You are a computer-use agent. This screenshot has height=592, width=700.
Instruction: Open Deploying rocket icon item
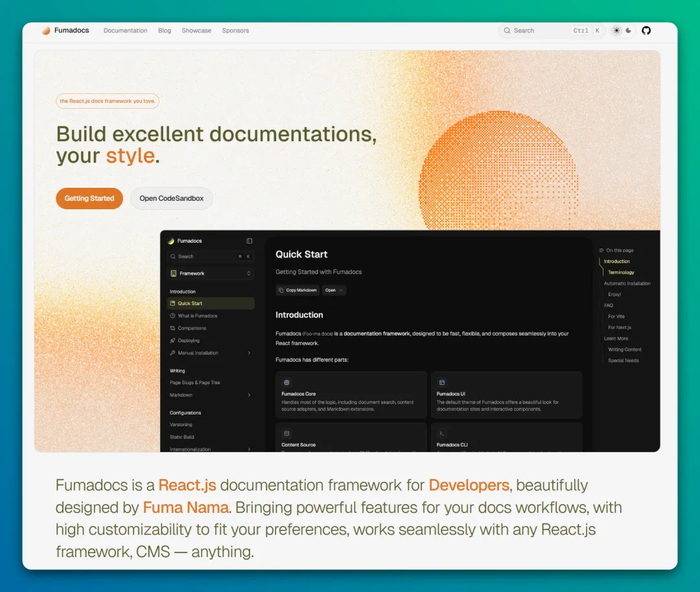pos(172,341)
